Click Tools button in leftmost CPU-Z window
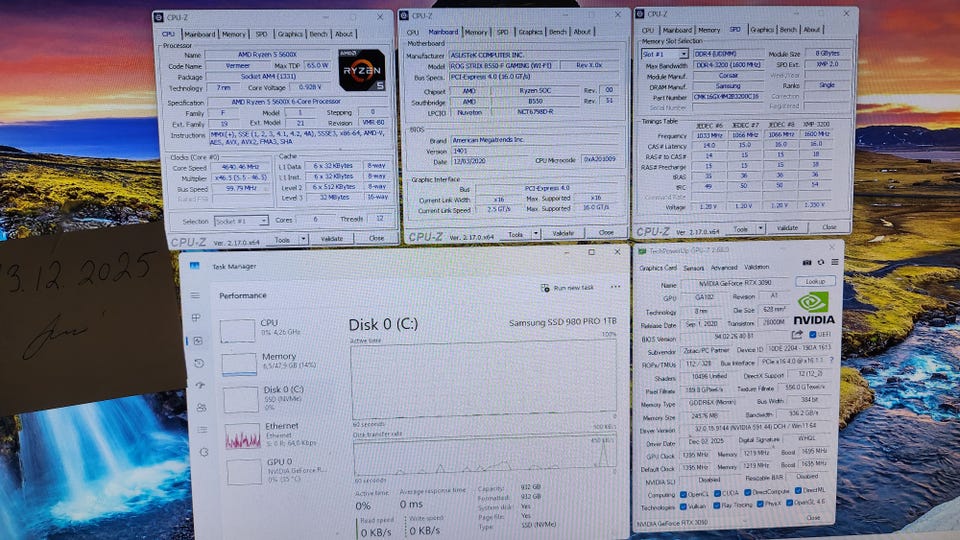960x540 pixels. [x=282, y=240]
